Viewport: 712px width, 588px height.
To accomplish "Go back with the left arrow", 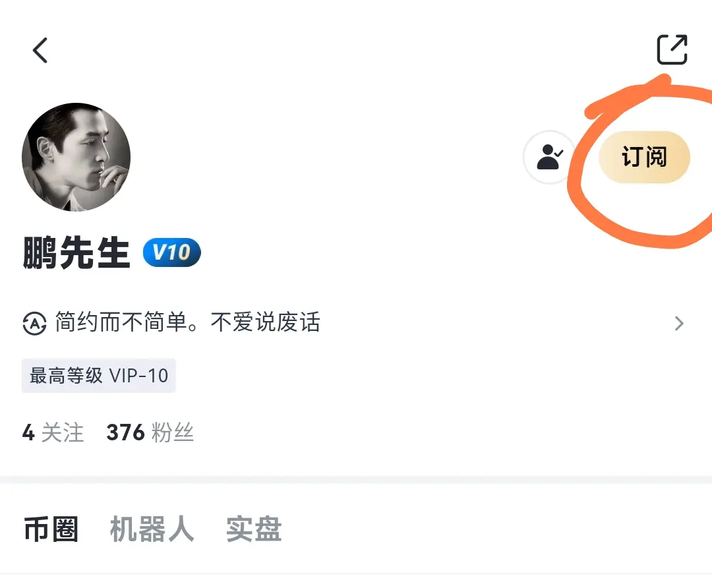I will coord(40,50).
